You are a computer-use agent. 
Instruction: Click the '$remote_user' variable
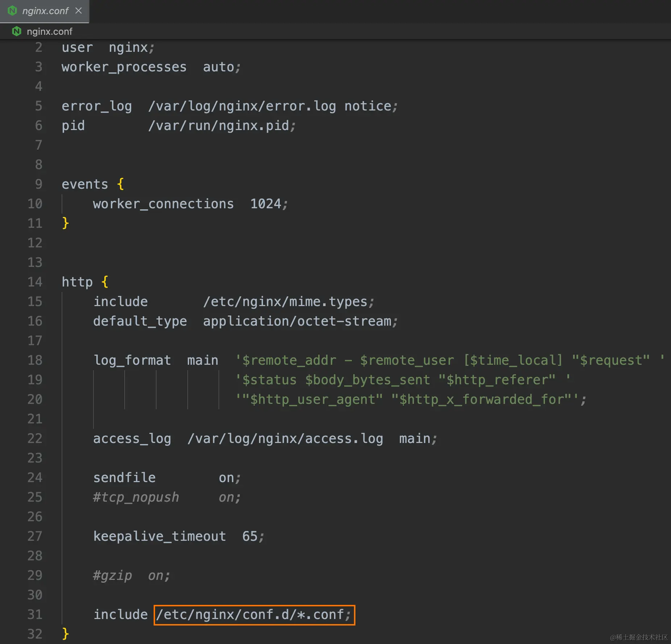click(407, 360)
